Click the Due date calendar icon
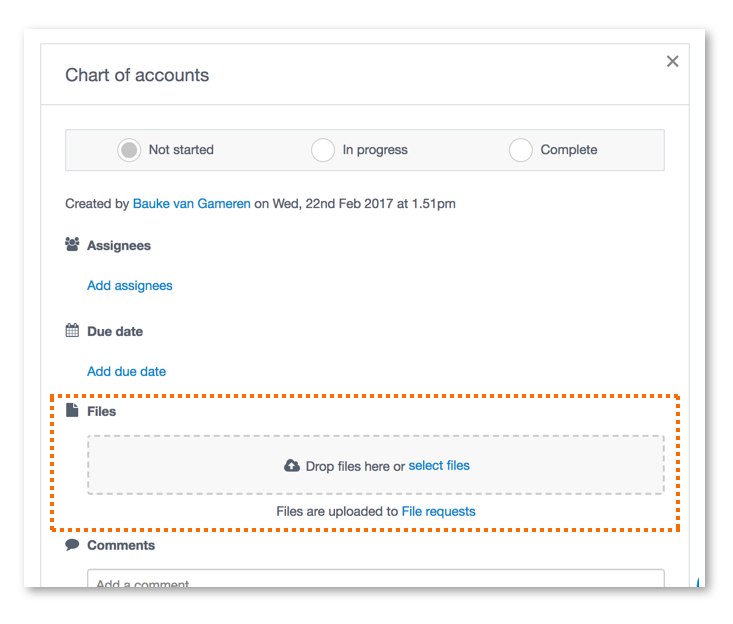The width and height of the screenshot is (733, 624). pos(72,330)
